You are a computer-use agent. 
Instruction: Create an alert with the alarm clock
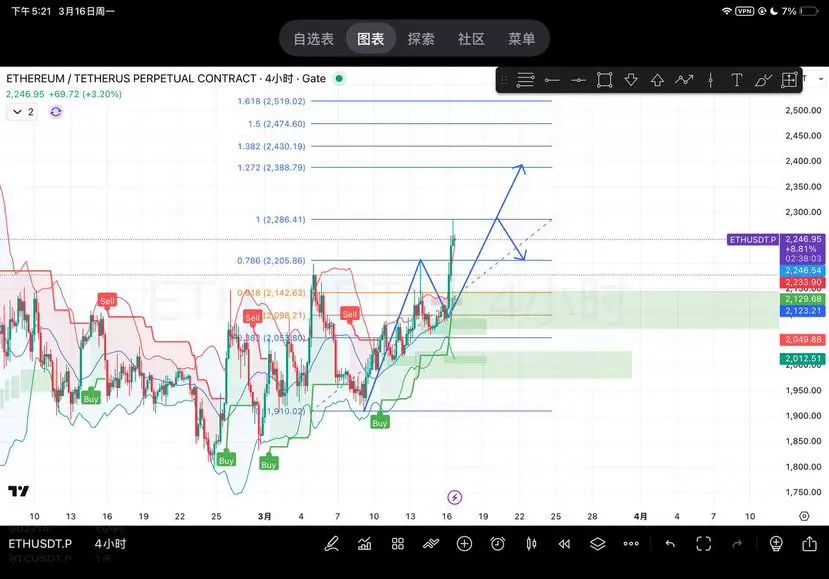(x=498, y=544)
